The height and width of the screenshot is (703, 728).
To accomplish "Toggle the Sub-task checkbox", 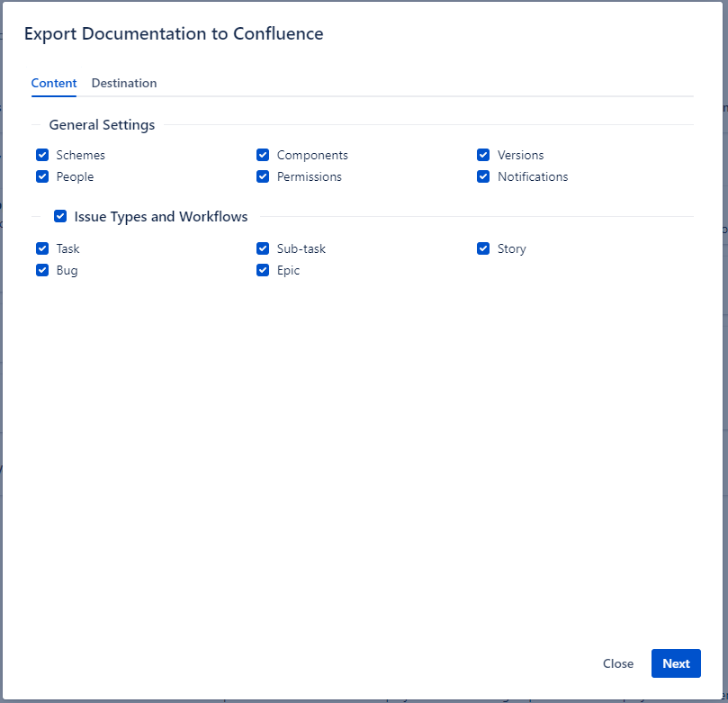I will pos(263,248).
